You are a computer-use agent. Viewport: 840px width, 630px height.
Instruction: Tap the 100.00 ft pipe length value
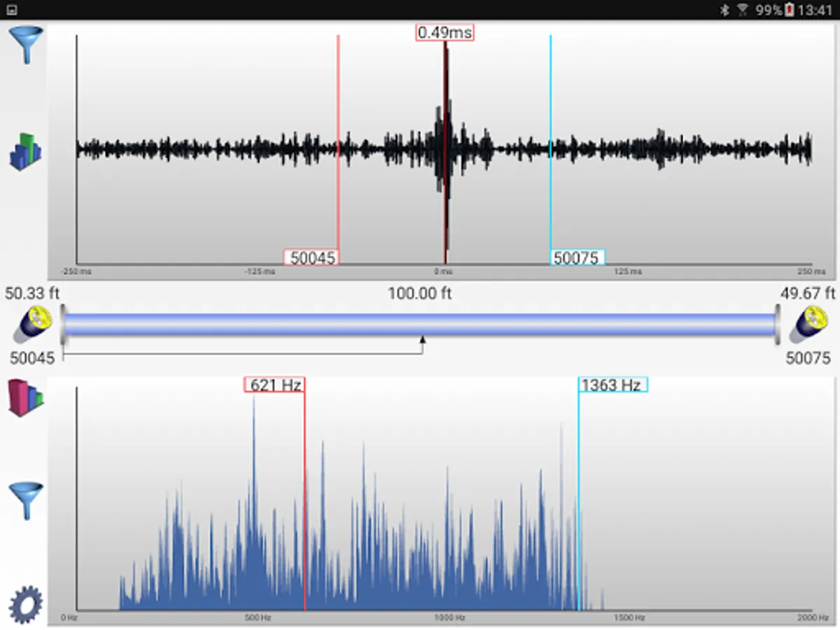420,293
